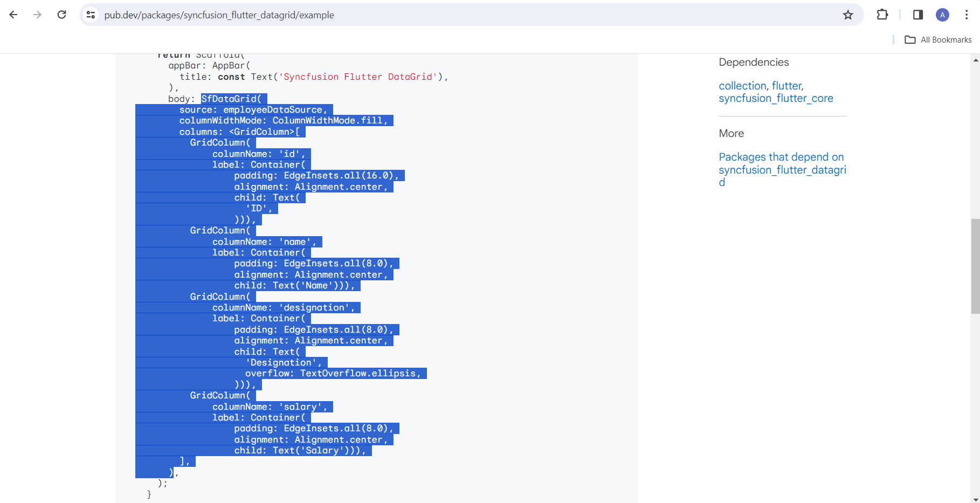Reload the current page

(x=62, y=15)
